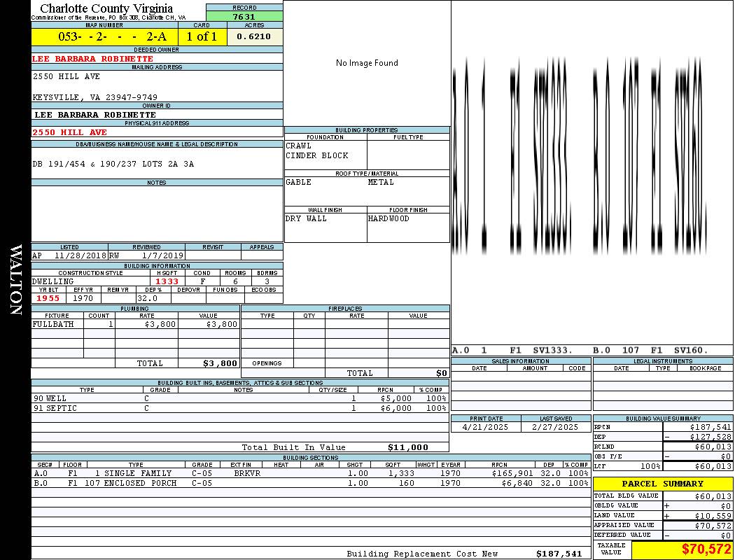Select section B.0 ENCLOSED PORCH row
Image resolution: width=735 pixels, height=560 pixels.
pyautogui.click(x=311, y=483)
